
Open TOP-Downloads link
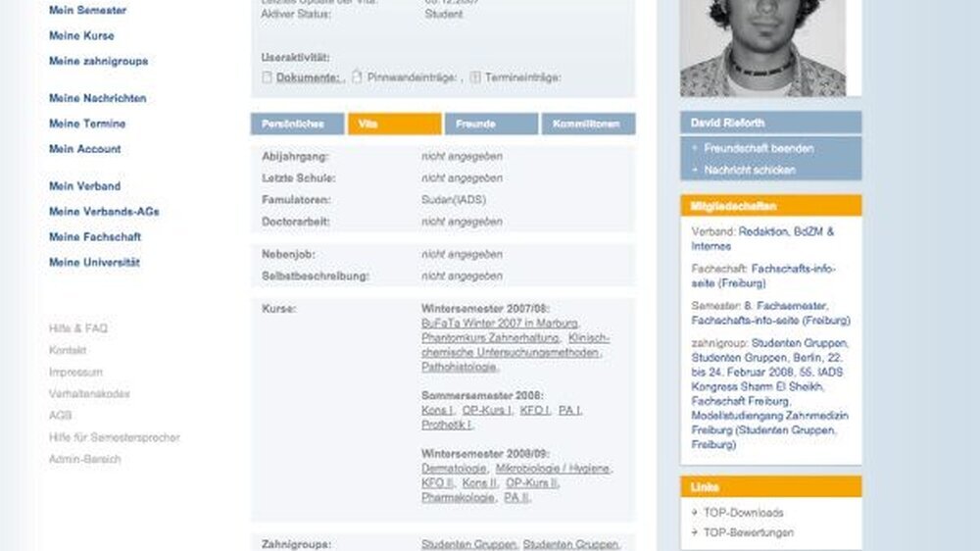coord(743,513)
